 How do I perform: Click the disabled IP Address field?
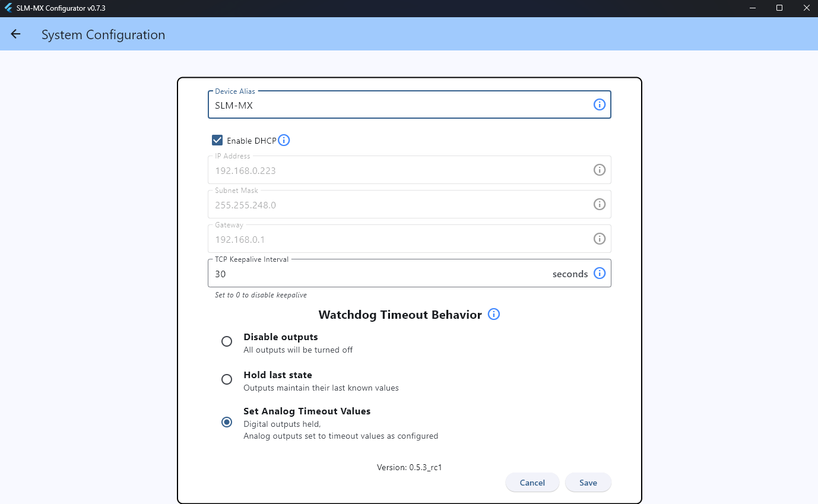pyautogui.click(x=410, y=170)
